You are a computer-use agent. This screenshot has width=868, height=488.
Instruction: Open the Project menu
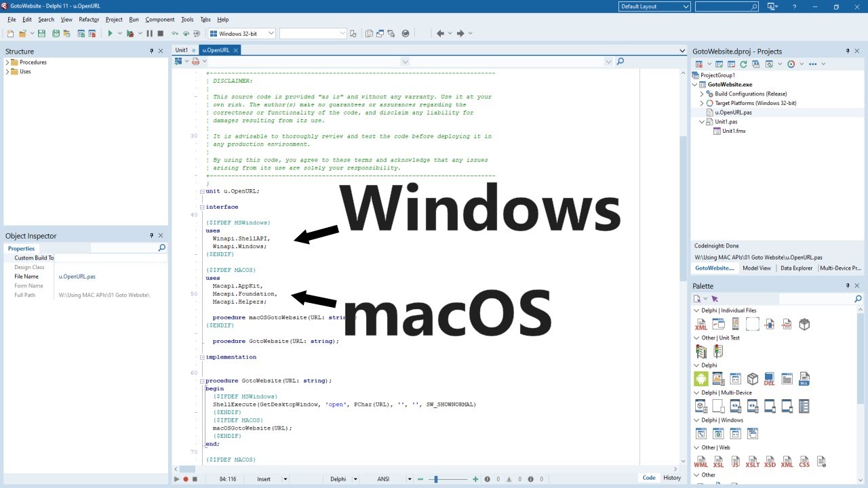click(114, 20)
